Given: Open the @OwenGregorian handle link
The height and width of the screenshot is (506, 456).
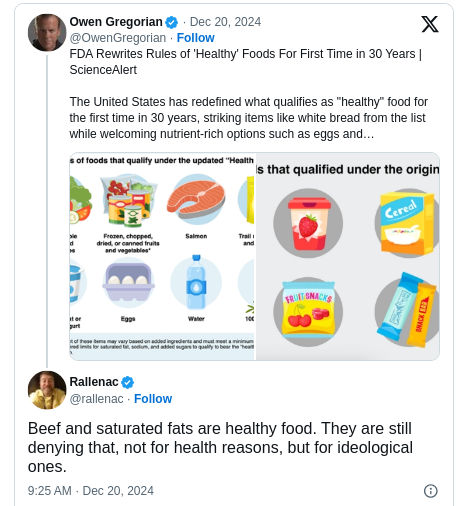Looking at the screenshot, I should (x=118, y=38).
